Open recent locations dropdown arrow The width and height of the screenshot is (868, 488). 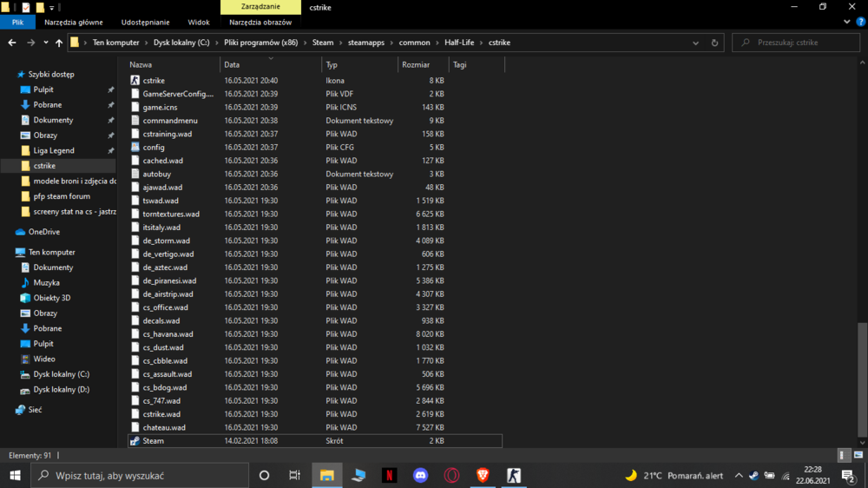(45, 43)
